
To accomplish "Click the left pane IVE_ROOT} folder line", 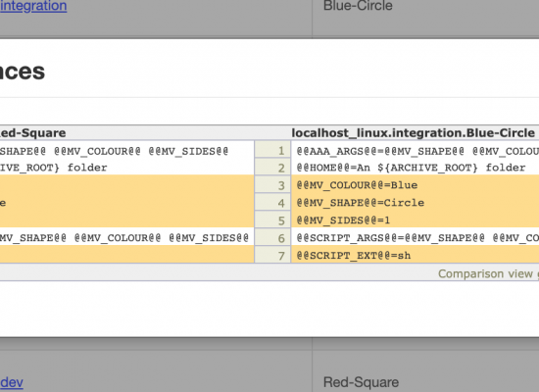I will 54,168.
